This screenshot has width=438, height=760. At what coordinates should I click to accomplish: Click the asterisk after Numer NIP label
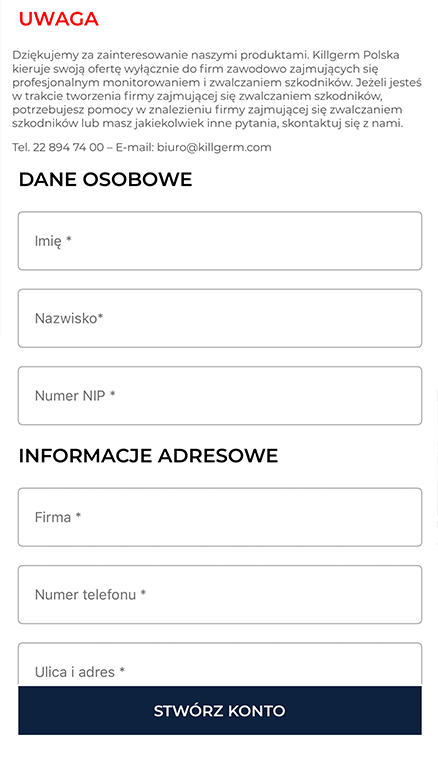(x=112, y=394)
